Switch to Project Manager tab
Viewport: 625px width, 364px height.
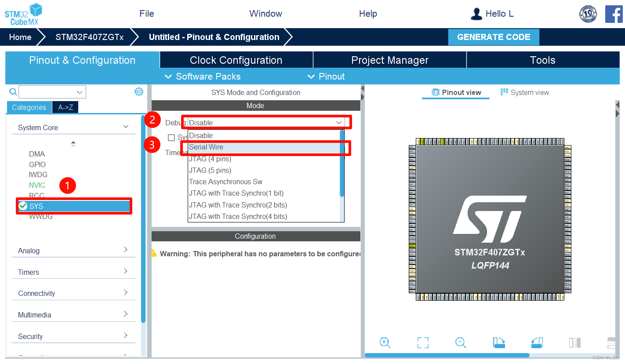pos(390,60)
